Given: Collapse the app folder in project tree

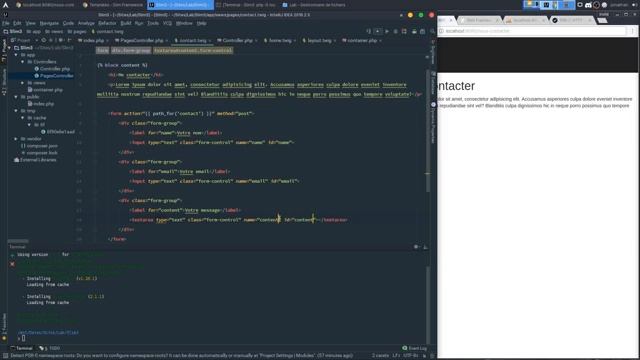Looking at the screenshot, I should click(x=16, y=55).
